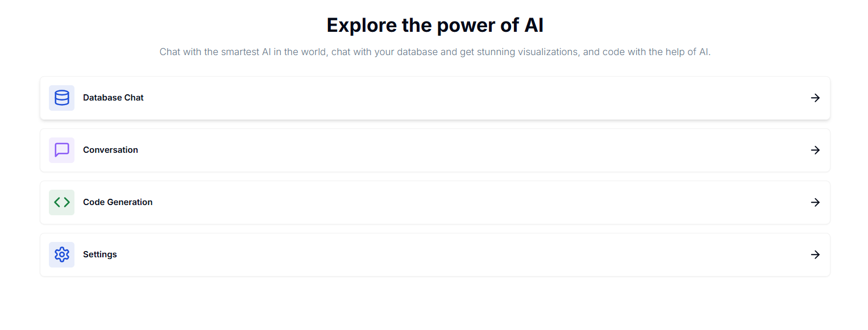This screenshot has width=868, height=330.
Task: Click the arrow on the Settings card
Action: tap(815, 254)
